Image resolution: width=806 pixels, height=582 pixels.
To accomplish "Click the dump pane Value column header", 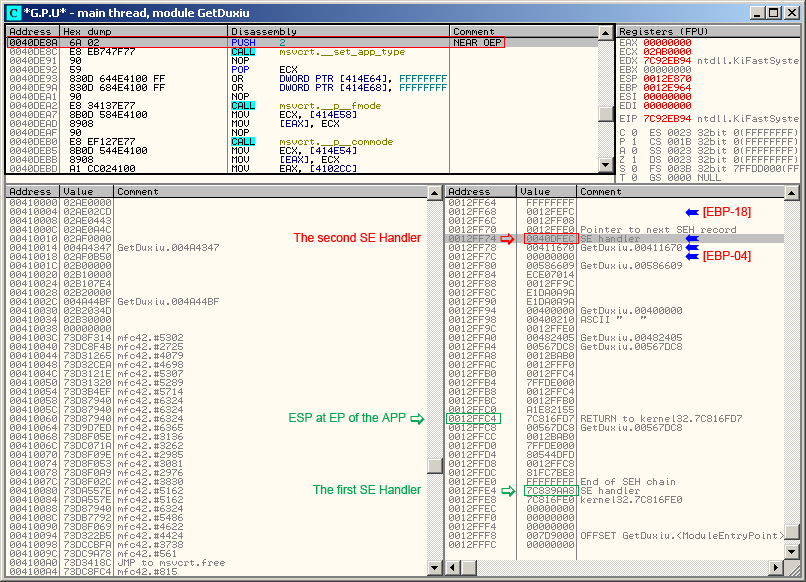I will click(86, 191).
